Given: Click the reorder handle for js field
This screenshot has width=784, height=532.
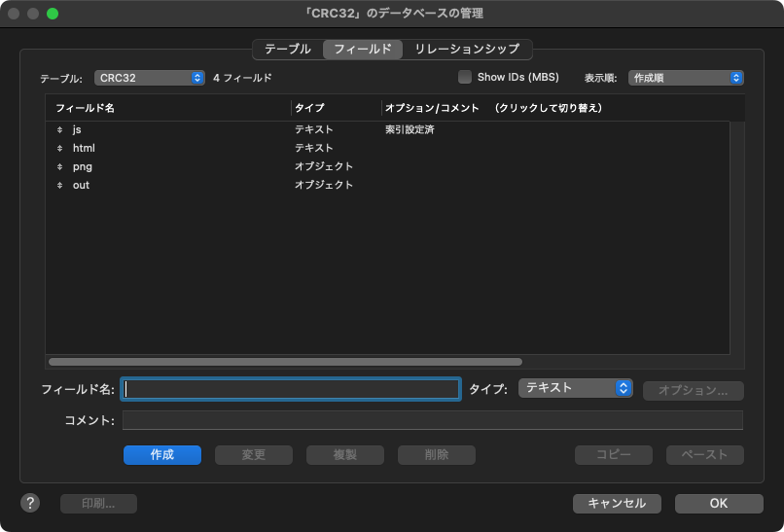Looking at the screenshot, I should click(x=59, y=130).
